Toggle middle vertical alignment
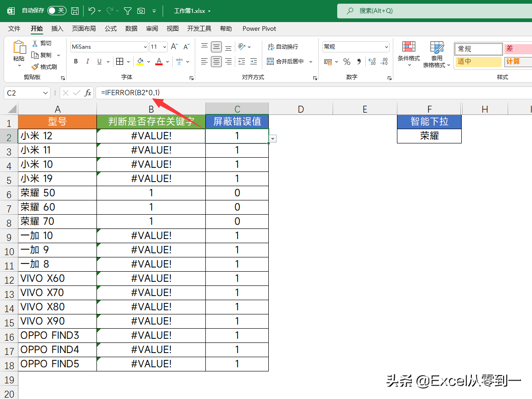532x399 pixels. 216,46
